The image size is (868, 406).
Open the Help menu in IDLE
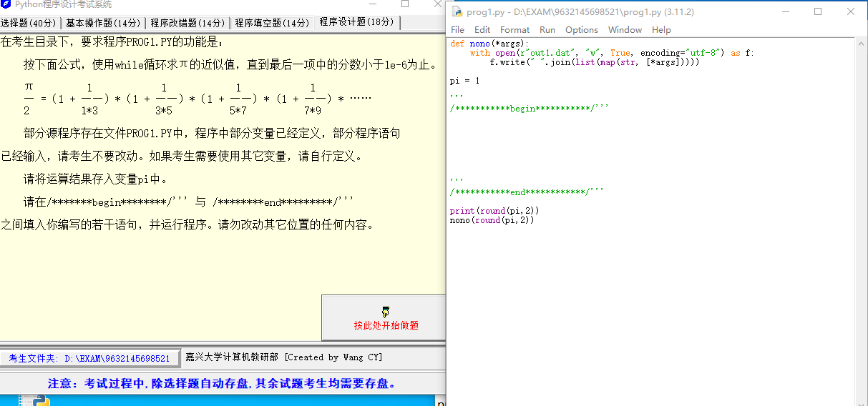coord(661,29)
